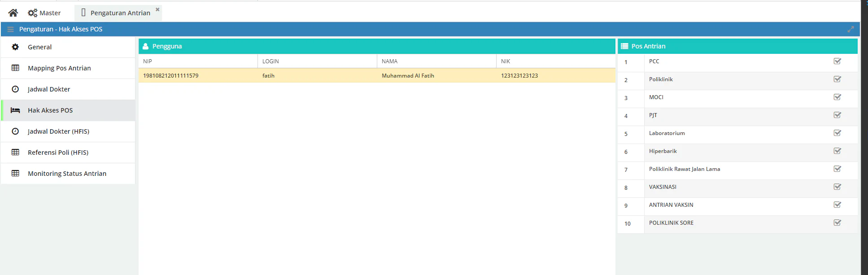Click bed icon beside Hak Akses POS
Viewport: 868px width, 275px height.
pos(15,110)
